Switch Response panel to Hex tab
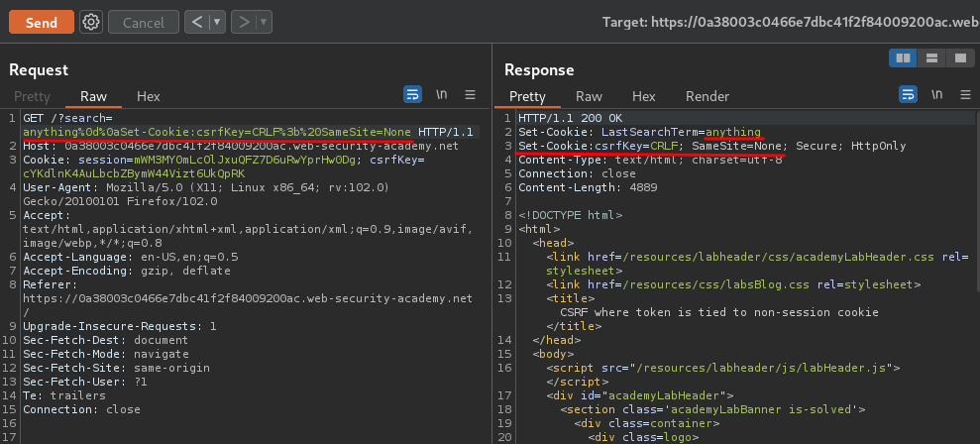Viewport: 980px width, 444px height. 644,96
